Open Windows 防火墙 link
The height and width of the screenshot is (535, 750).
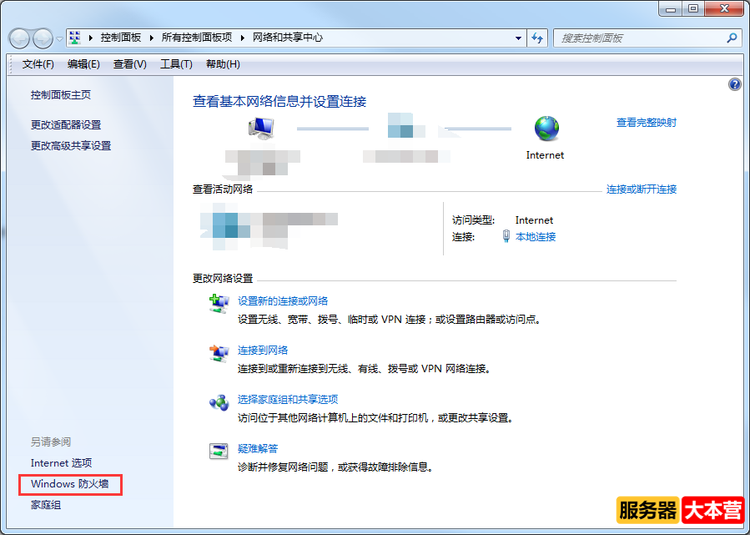click(x=70, y=484)
